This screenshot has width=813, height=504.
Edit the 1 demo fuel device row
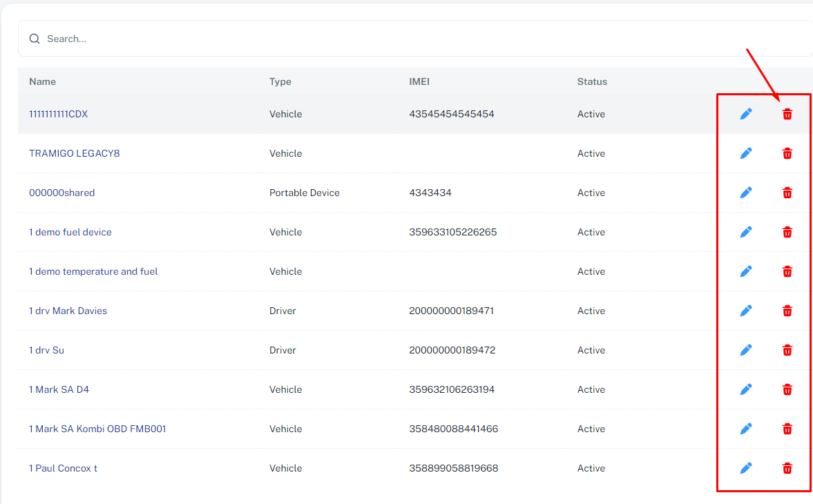pyautogui.click(x=746, y=232)
